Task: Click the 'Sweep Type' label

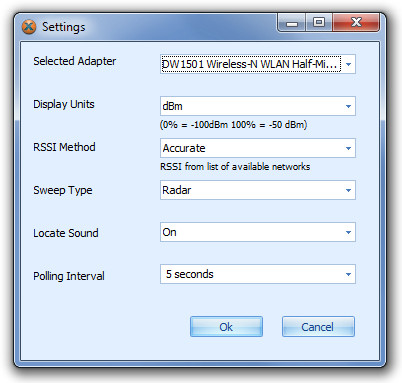Action: point(63,190)
